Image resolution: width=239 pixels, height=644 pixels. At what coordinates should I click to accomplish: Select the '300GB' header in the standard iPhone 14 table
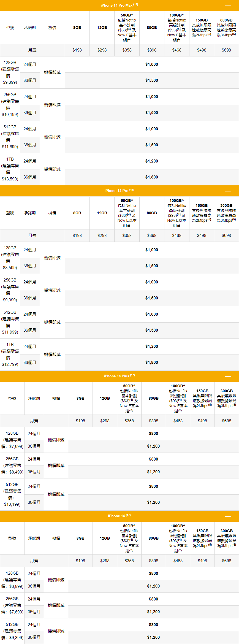pyautogui.click(x=227, y=538)
